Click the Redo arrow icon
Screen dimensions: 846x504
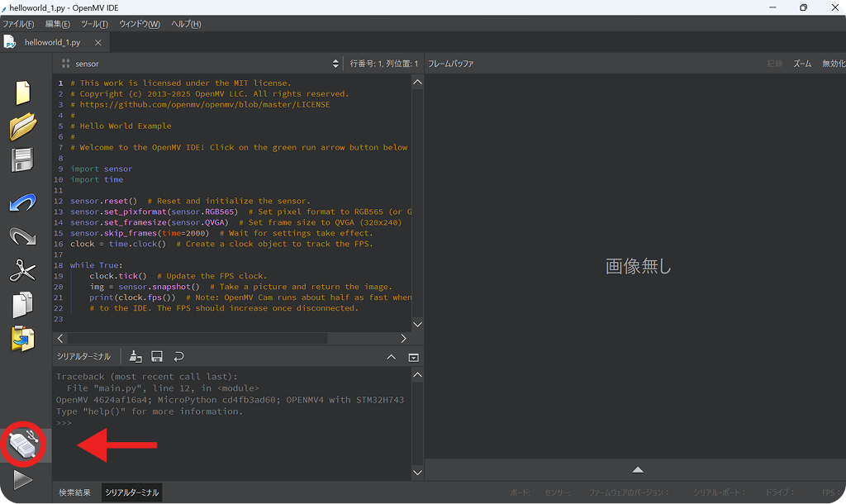coord(22,235)
